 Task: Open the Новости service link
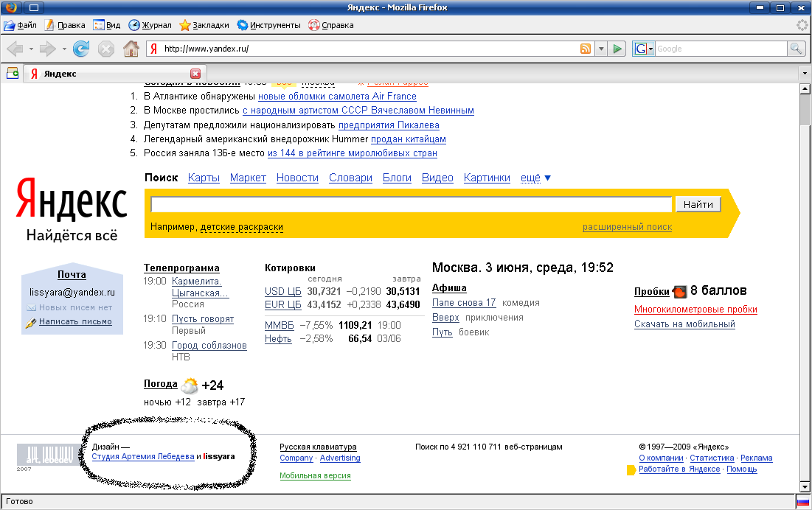(297, 178)
